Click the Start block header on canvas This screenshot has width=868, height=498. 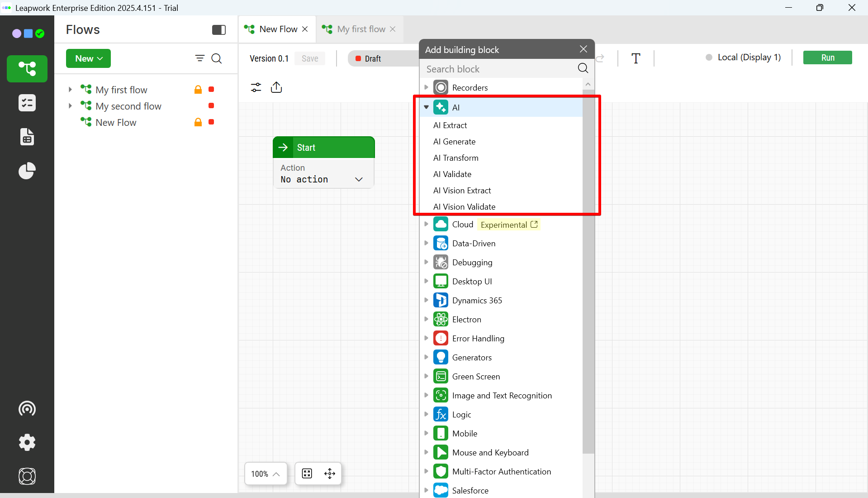click(324, 148)
